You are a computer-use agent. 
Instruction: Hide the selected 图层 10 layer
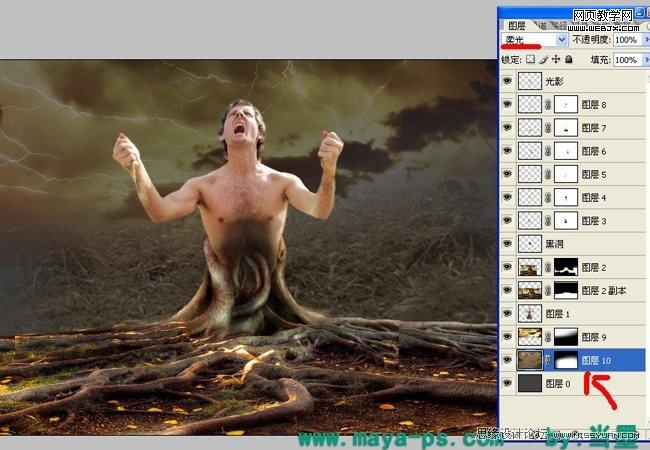click(x=507, y=360)
